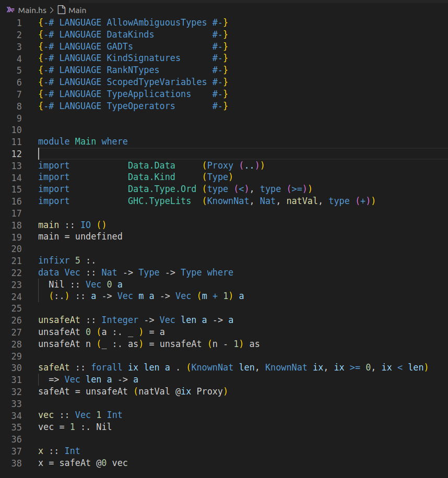The image size is (448, 478).
Task: Click line number 12 in the gutter
Action: tap(17, 154)
